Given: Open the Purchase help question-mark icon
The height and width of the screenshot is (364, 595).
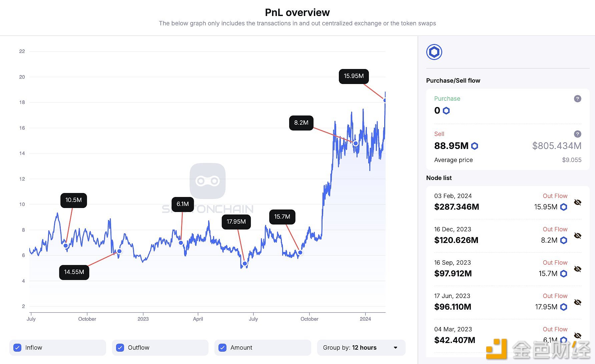Looking at the screenshot, I should tap(577, 99).
